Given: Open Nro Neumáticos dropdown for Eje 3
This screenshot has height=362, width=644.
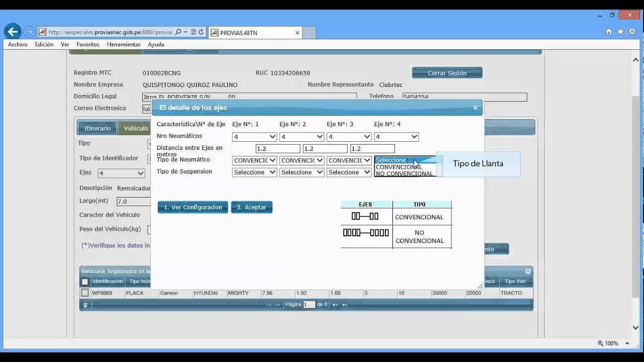Looking at the screenshot, I should coord(349,137).
